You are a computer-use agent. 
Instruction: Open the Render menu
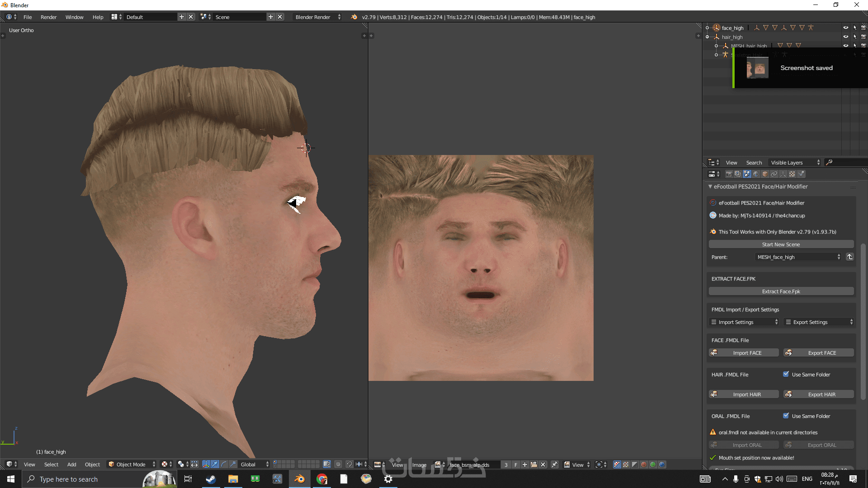pos(48,17)
